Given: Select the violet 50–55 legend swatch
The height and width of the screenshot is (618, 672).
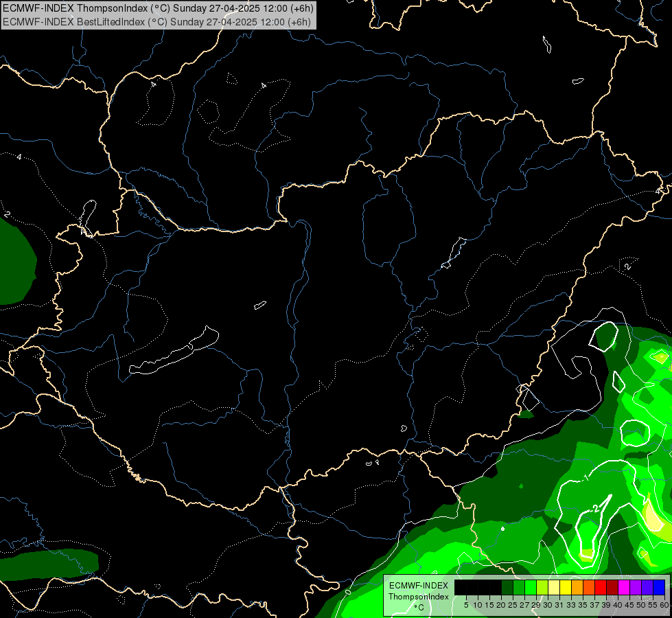Looking at the screenshot, I should 647,587.
